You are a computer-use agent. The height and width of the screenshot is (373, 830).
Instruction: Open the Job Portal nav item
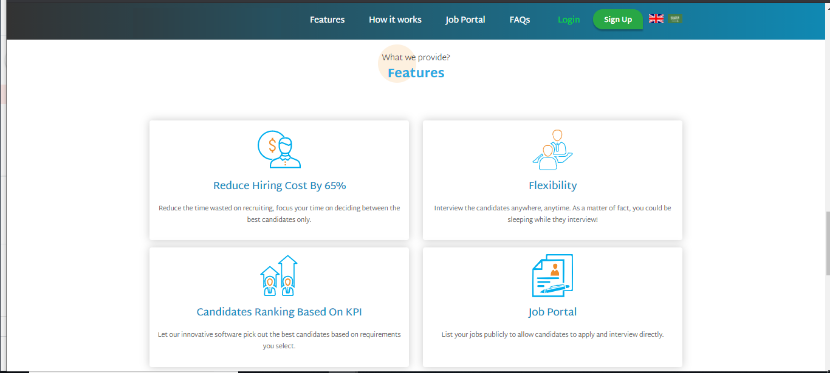(465, 20)
